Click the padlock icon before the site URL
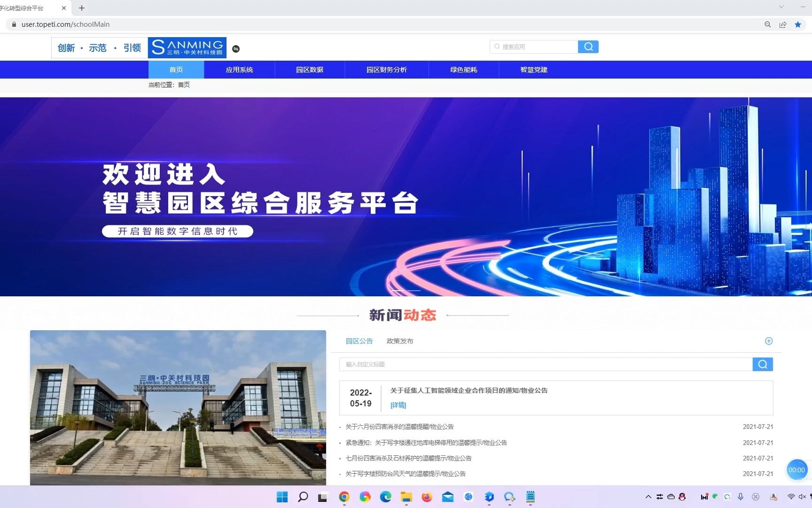This screenshot has height=508, width=812. pyautogui.click(x=13, y=24)
